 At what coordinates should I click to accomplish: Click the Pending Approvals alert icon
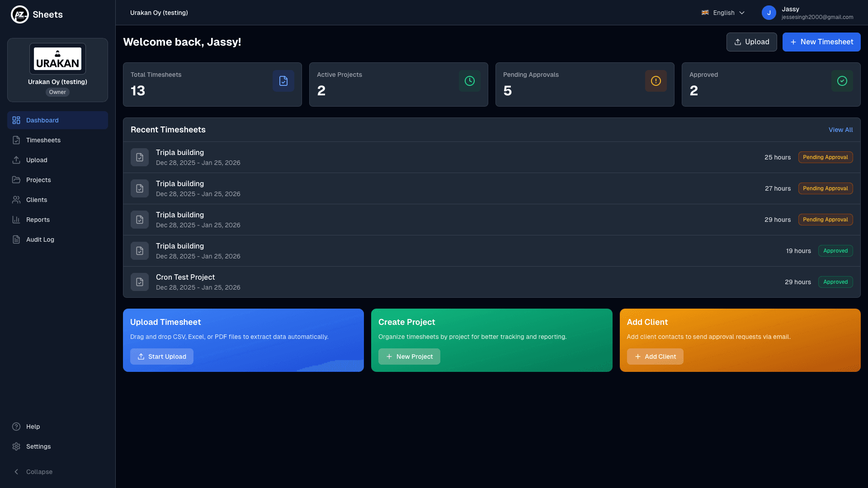click(656, 81)
